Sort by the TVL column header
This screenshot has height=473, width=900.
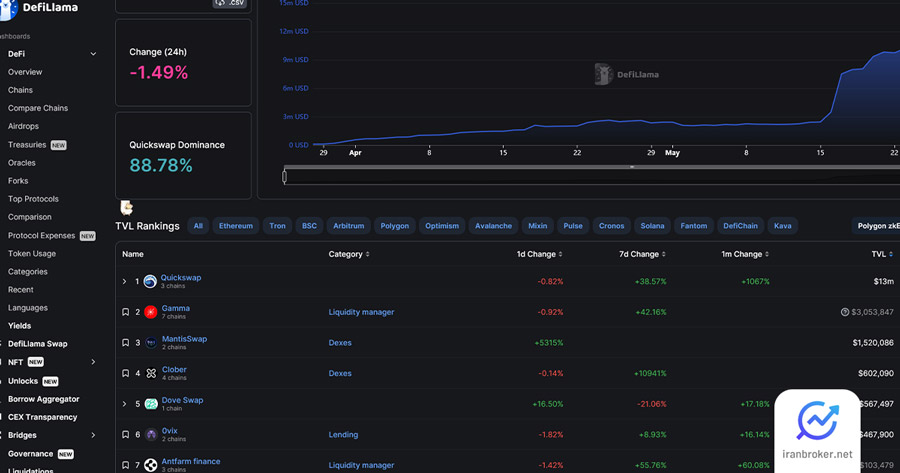882,254
